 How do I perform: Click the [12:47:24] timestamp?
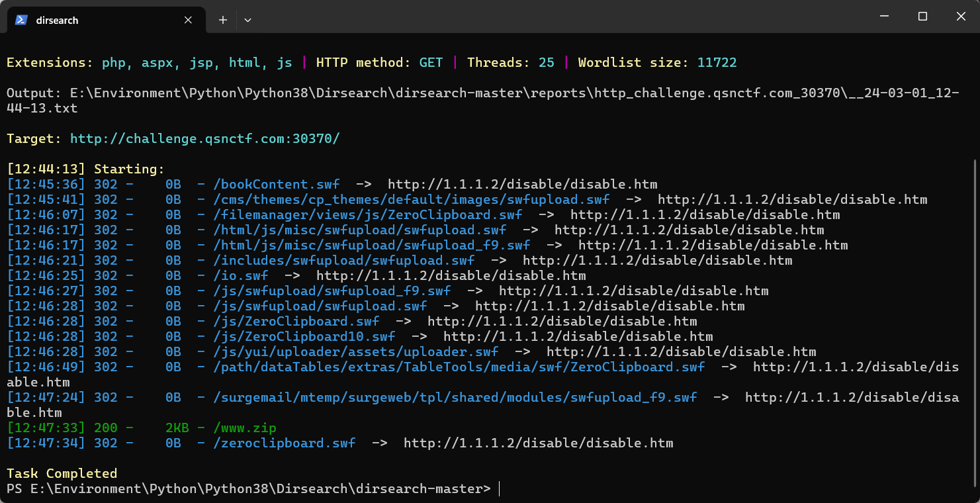[46, 397]
